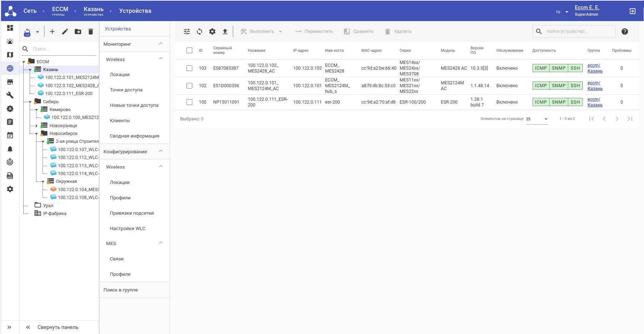
Task: Open the table column filter sliders icon
Action: tap(187, 31)
